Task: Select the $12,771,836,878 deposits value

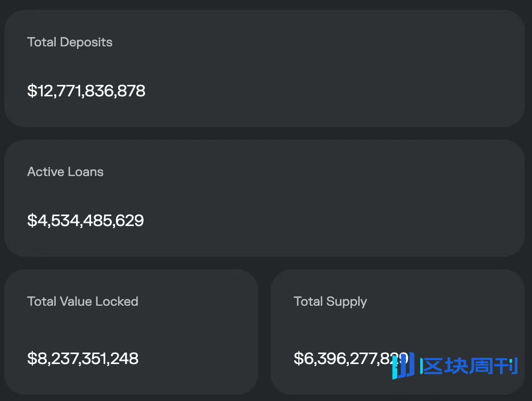Action: tap(86, 91)
